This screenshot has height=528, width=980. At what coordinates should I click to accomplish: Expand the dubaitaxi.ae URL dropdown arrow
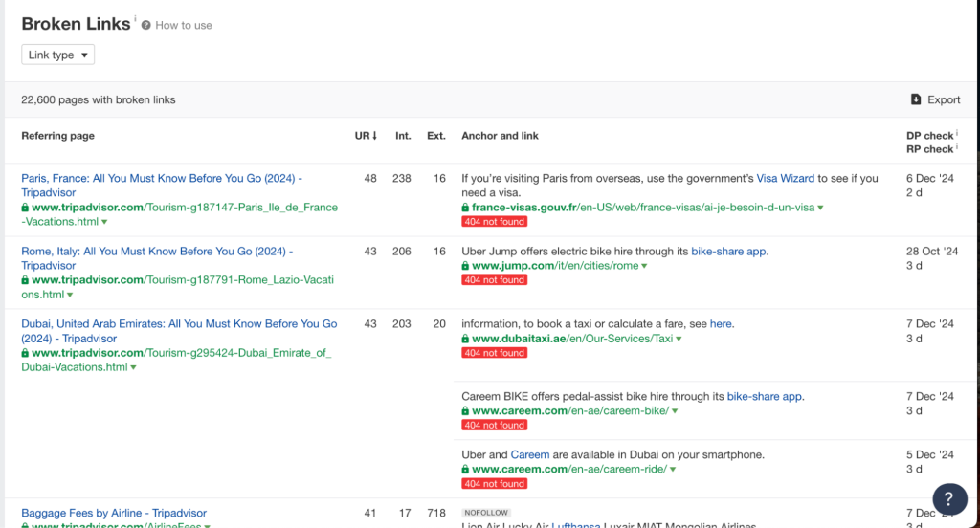(678, 340)
